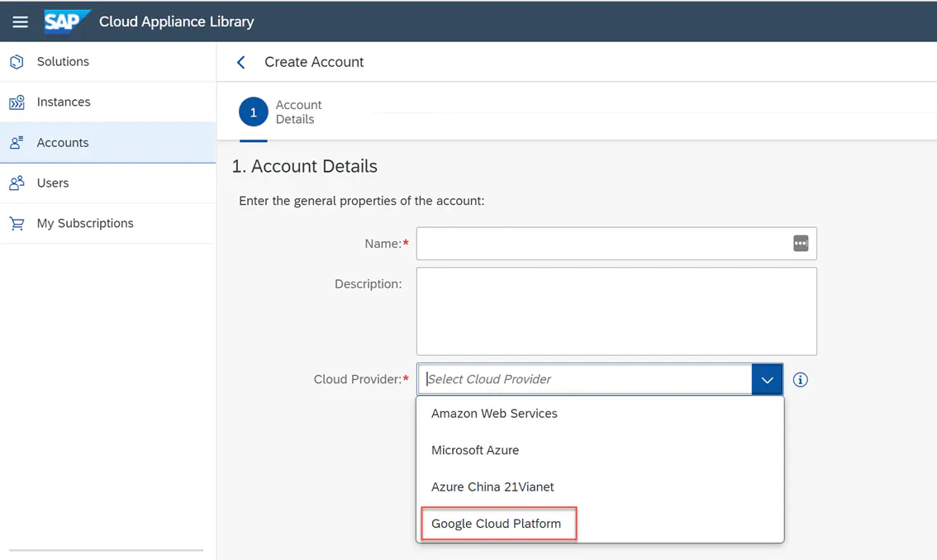Click the Users sidebar icon

click(x=17, y=183)
